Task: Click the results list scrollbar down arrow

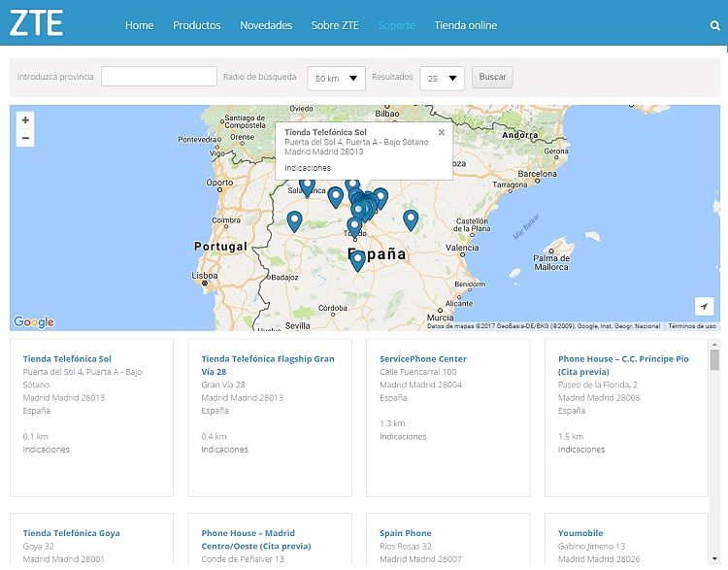Action: (x=714, y=559)
